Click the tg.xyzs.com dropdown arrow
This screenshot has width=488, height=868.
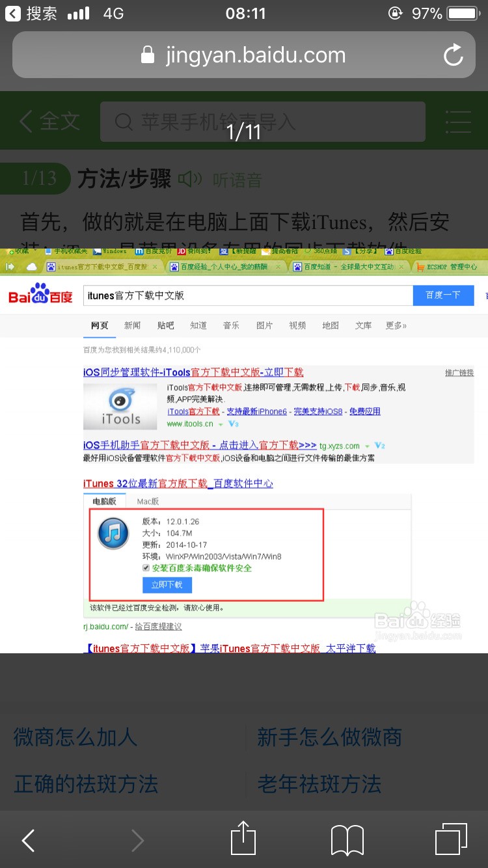point(368,446)
